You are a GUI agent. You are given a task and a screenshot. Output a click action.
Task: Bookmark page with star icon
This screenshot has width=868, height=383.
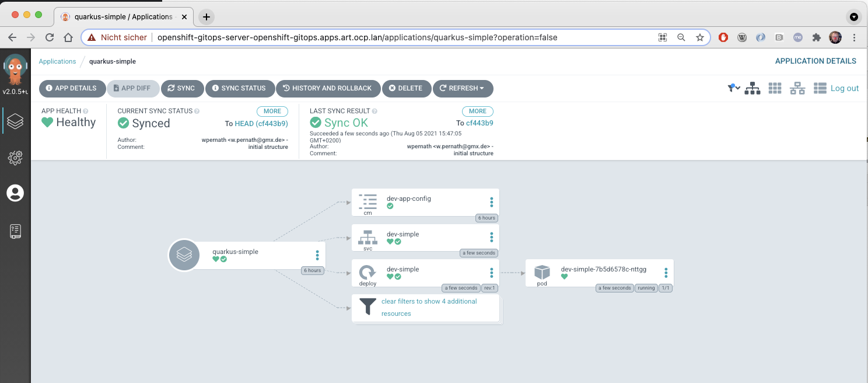point(700,37)
